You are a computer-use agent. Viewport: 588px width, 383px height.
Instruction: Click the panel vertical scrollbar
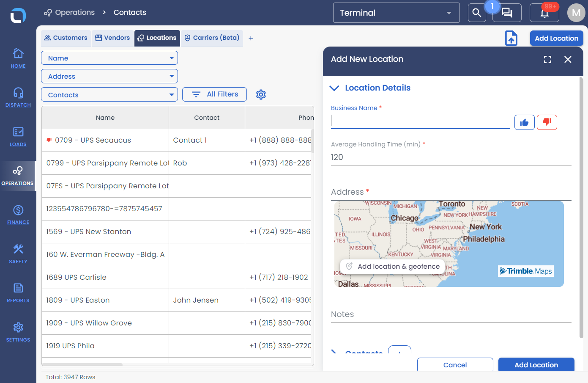tap(581, 207)
